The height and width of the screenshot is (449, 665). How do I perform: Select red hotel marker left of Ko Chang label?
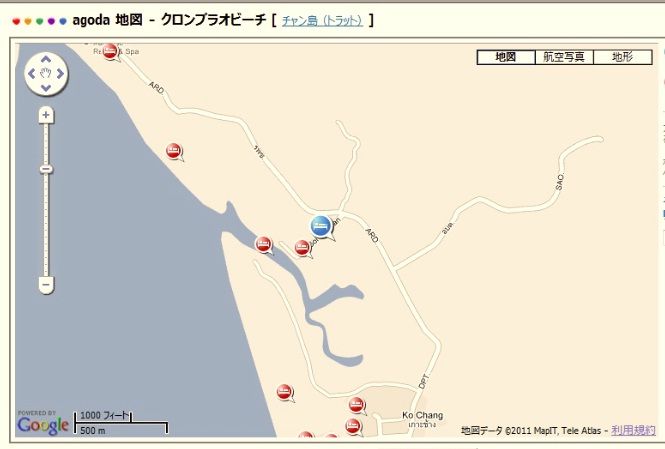[x=356, y=404]
